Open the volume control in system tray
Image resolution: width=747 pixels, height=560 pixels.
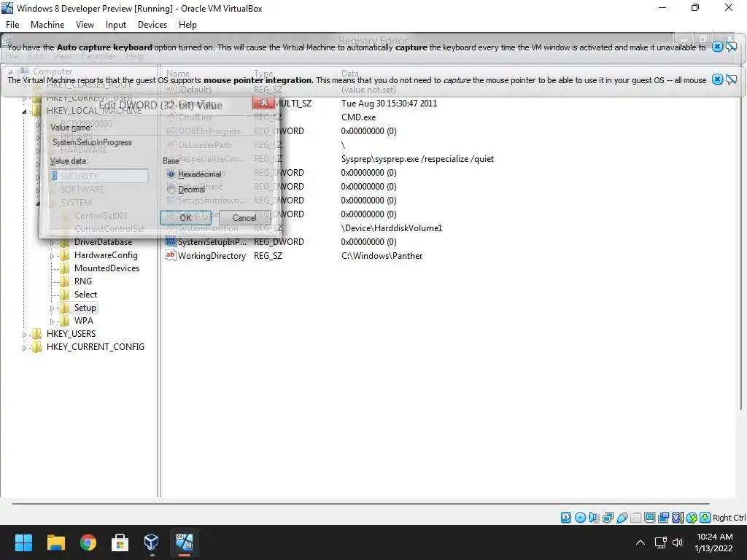(x=678, y=542)
